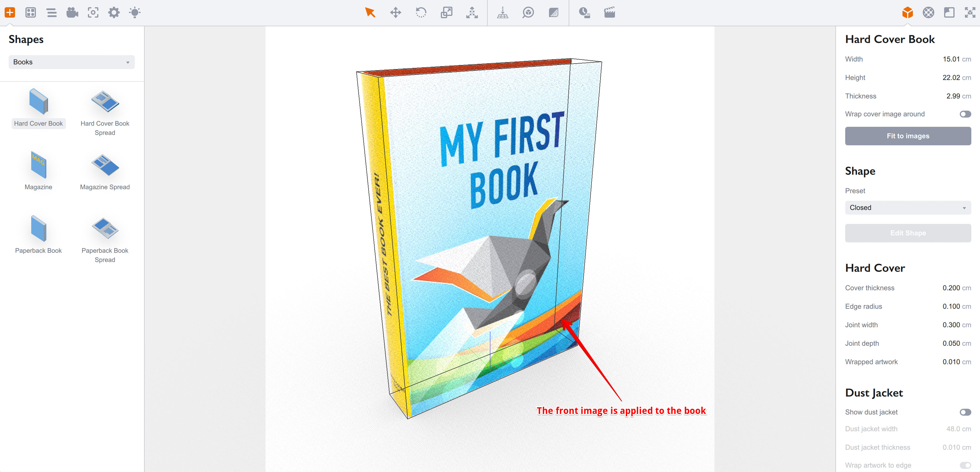Turn on Show dust jacket
The height and width of the screenshot is (472, 980).
coord(965,412)
